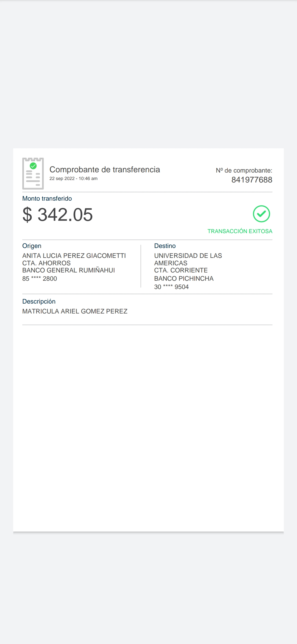This screenshot has width=297, height=644.
Task: Select destination account number ending 9504
Action: (x=171, y=287)
